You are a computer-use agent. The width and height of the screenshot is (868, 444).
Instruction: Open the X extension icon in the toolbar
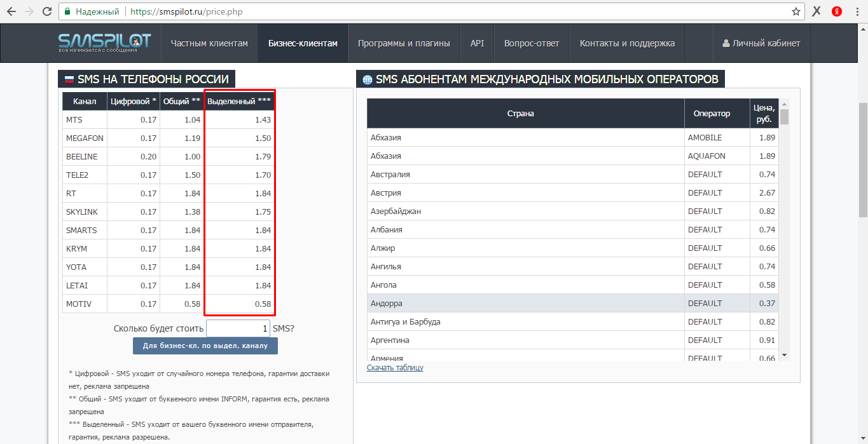click(817, 11)
